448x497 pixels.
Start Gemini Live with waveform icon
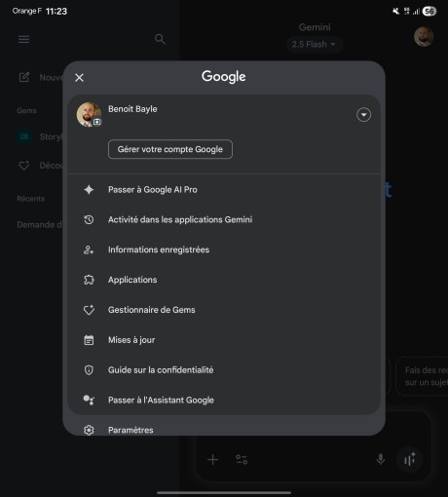410,459
